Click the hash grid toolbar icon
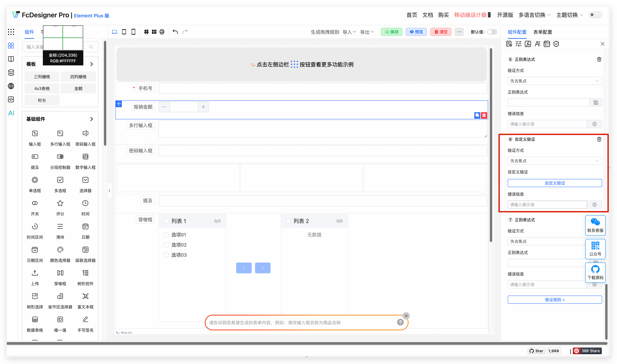617x364 pixels. [x=146, y=32]
